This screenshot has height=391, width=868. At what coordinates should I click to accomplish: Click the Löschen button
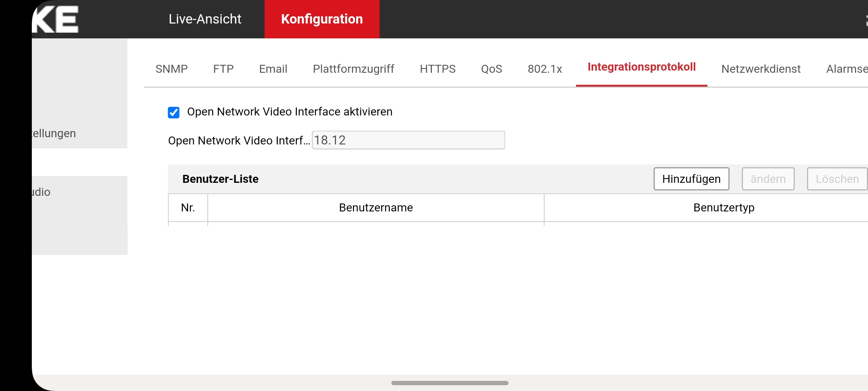click(837, 179)
